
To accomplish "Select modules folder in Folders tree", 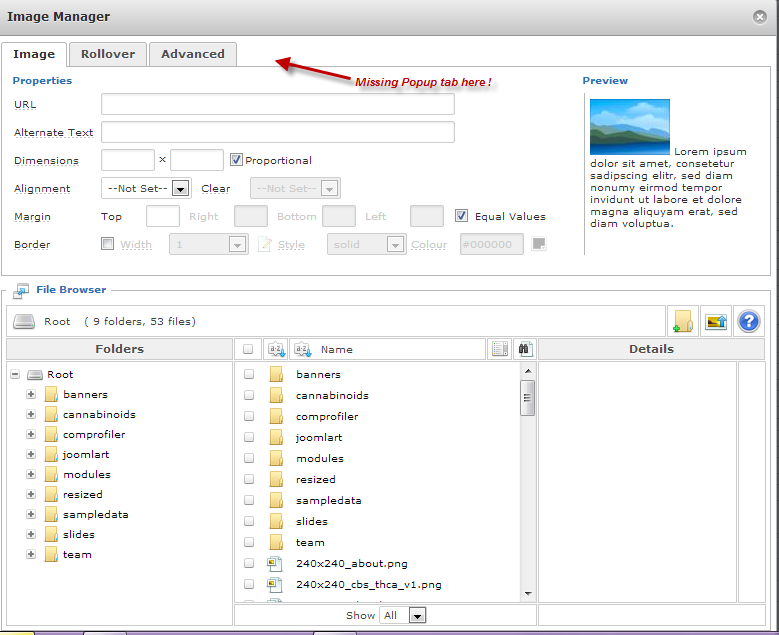I will click(x=87, y=475).
